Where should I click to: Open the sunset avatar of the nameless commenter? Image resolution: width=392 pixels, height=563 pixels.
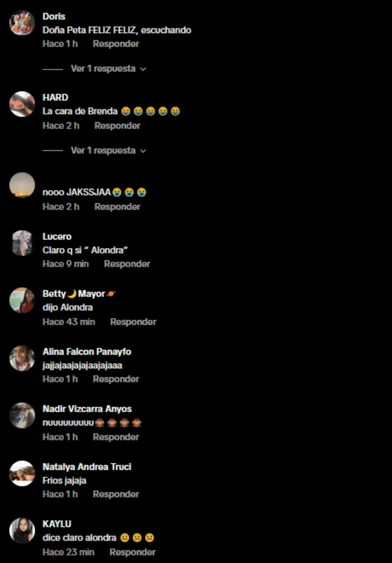pyautogui.click(x=22, y=185)
